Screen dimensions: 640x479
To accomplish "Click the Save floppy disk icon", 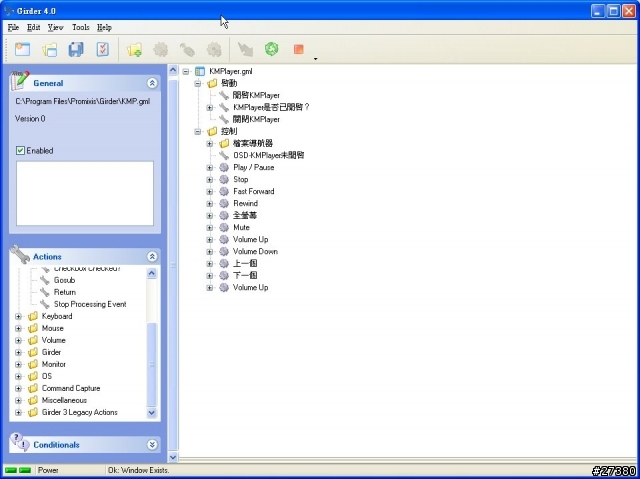I will point(76,49).
